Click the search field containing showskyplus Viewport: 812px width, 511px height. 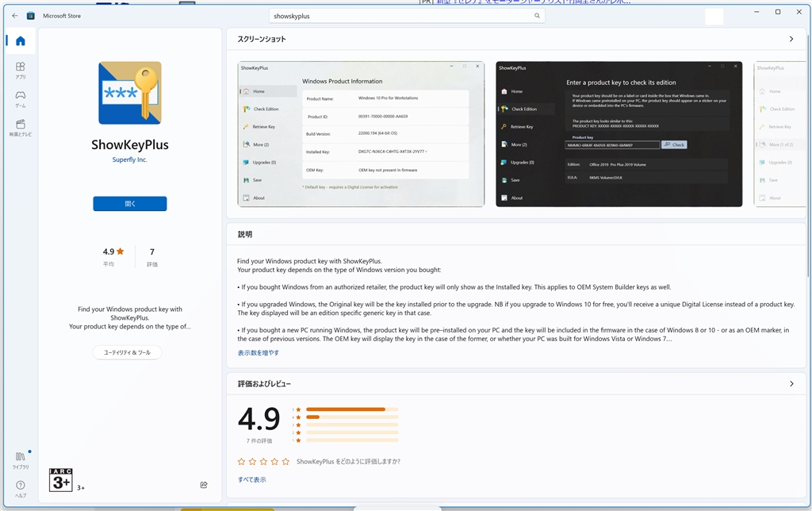pos(407,16)
